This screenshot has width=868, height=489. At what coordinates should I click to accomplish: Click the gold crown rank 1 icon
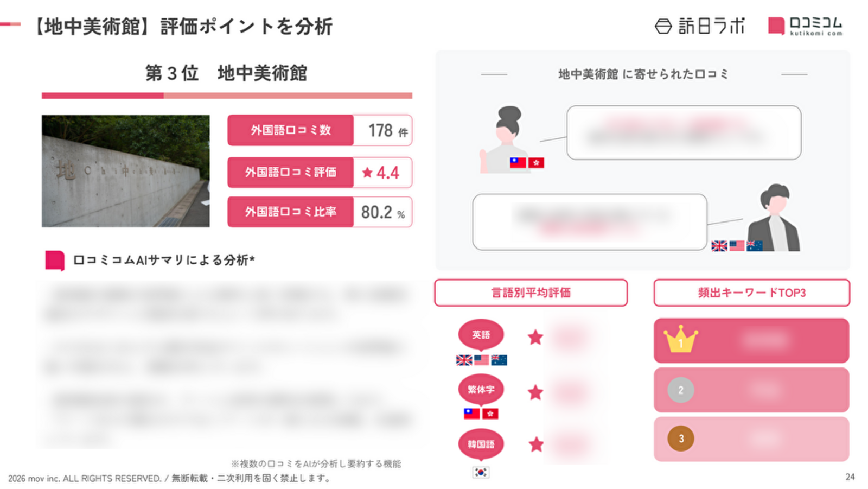click(681, 339)
